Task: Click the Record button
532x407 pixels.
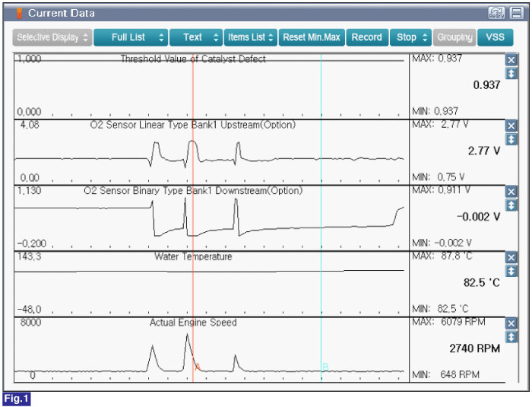Action: 367,37
